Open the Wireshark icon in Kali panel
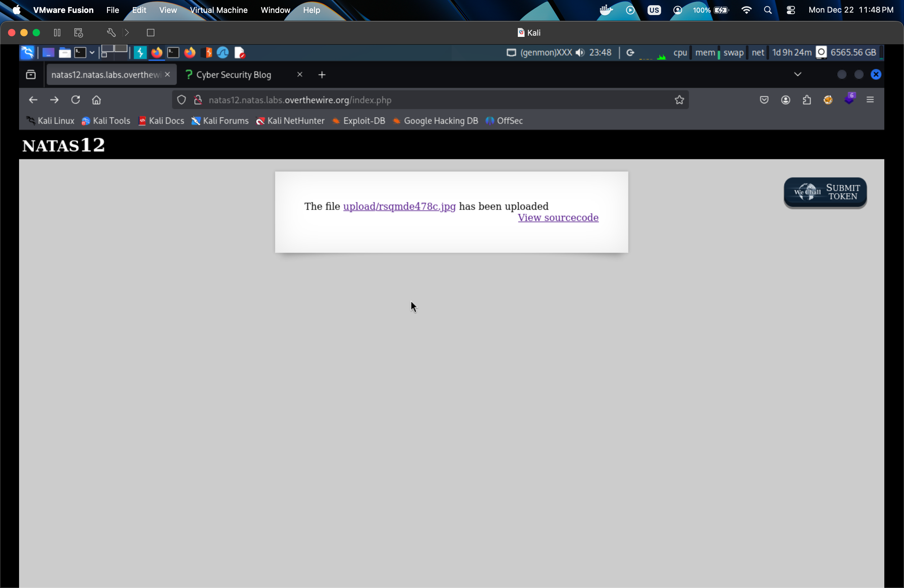The height and width of the screenshot is (588, 904). [x=223, y=52]
